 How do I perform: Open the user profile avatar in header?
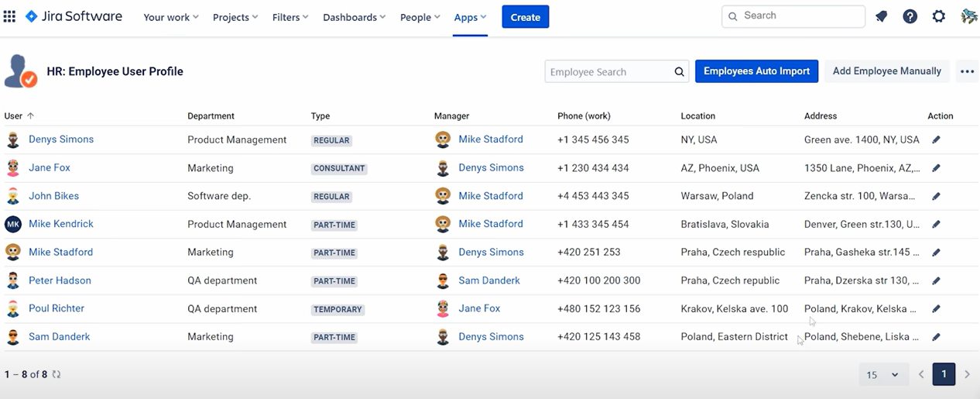pyautogui.click(x=968, y=16)
